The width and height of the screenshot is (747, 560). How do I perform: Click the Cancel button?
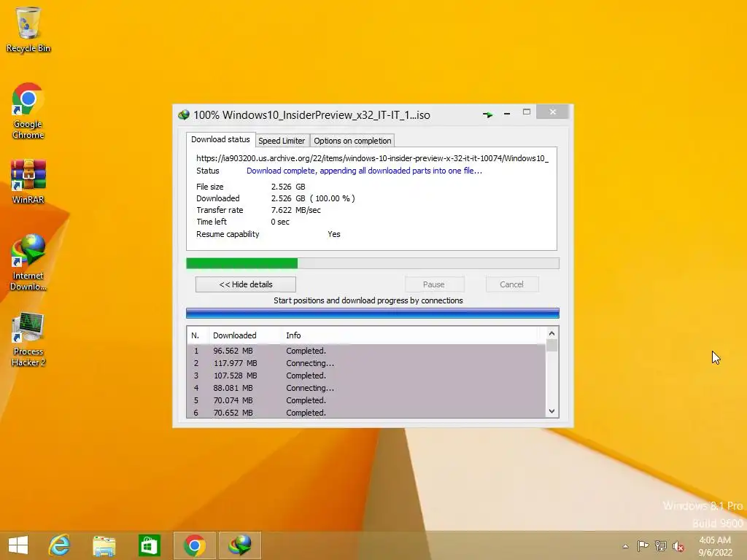tap(512, 284)
